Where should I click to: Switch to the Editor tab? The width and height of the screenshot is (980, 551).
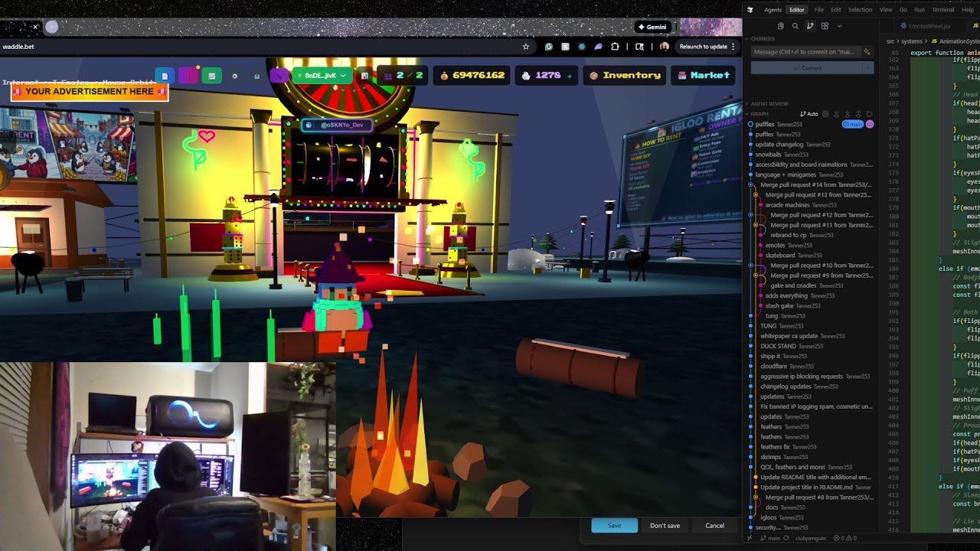(797, 10)
